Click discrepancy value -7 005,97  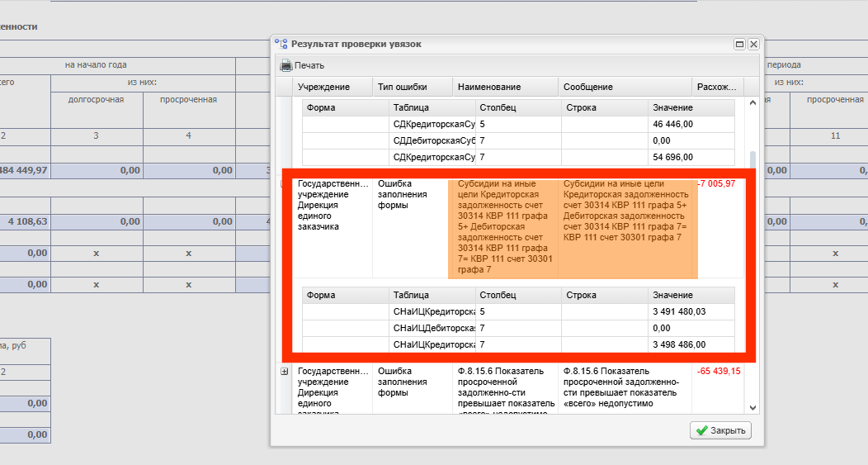716,183
